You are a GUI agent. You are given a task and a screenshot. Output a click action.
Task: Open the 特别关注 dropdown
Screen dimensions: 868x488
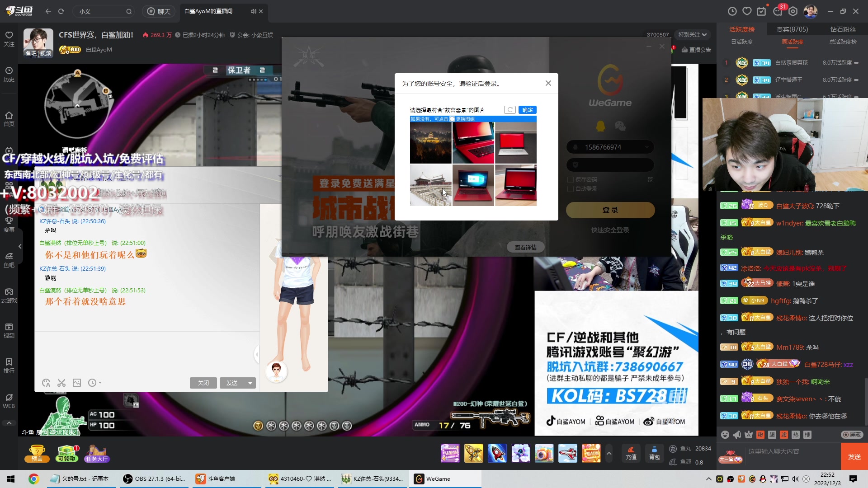[692, 35]
